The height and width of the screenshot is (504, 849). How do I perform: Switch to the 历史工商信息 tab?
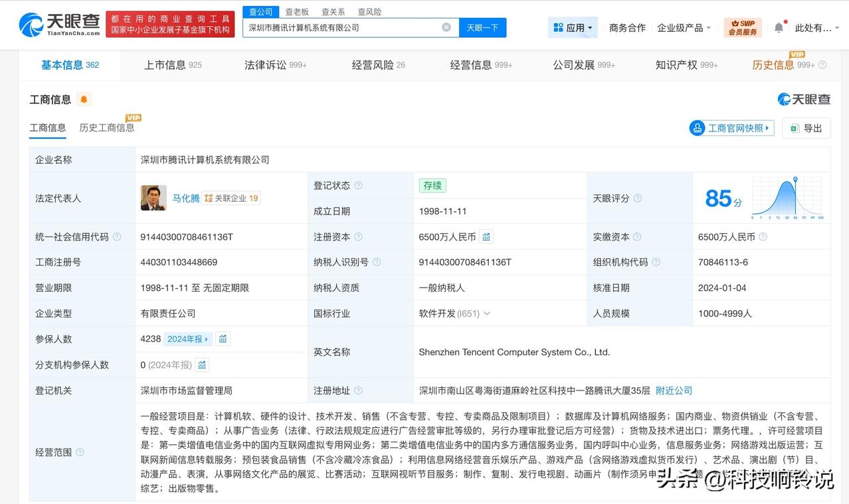107,127
